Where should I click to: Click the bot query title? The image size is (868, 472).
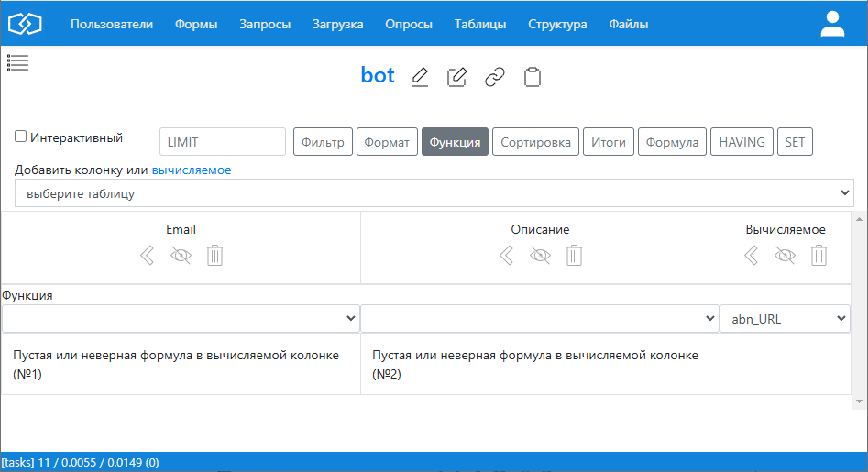(x=378, y=75)
